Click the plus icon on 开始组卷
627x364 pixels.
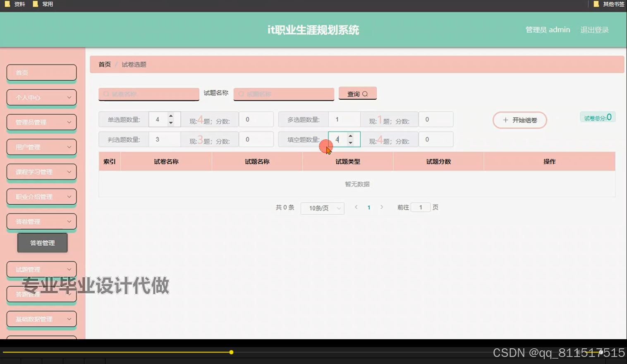505,120
